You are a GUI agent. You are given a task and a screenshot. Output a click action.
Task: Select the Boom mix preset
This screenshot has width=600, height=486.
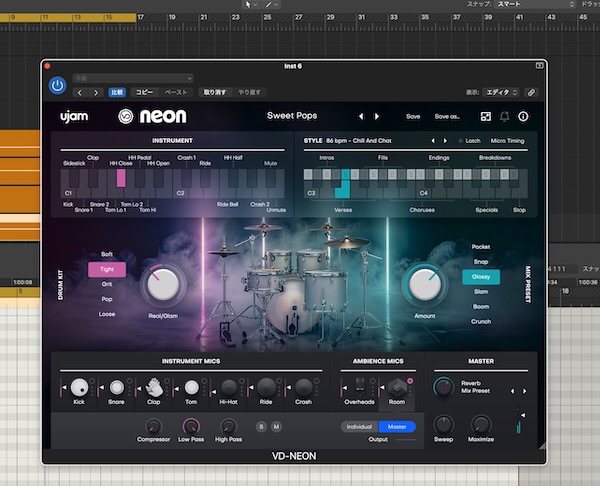point(481,307)
